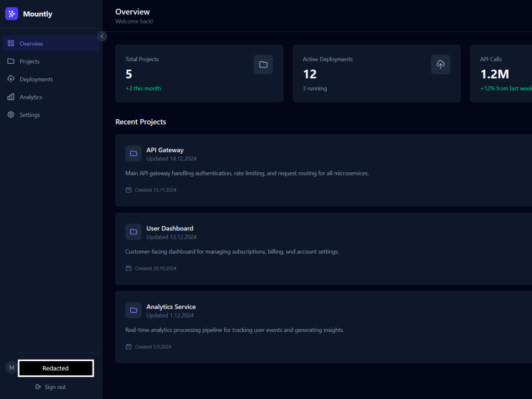Open Settings in the sidebar

[50, 115]
